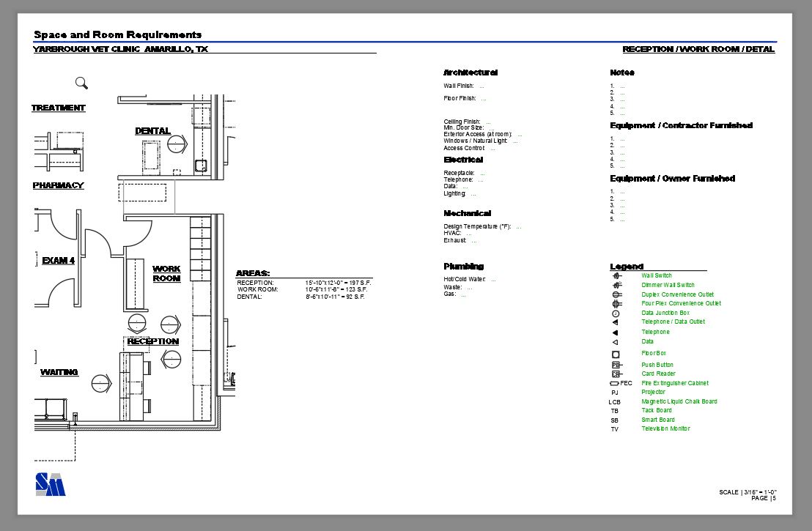
Task: Click the WORK ROOM label on the drawing
Action: pyautogui.click(x=166, y=274)
